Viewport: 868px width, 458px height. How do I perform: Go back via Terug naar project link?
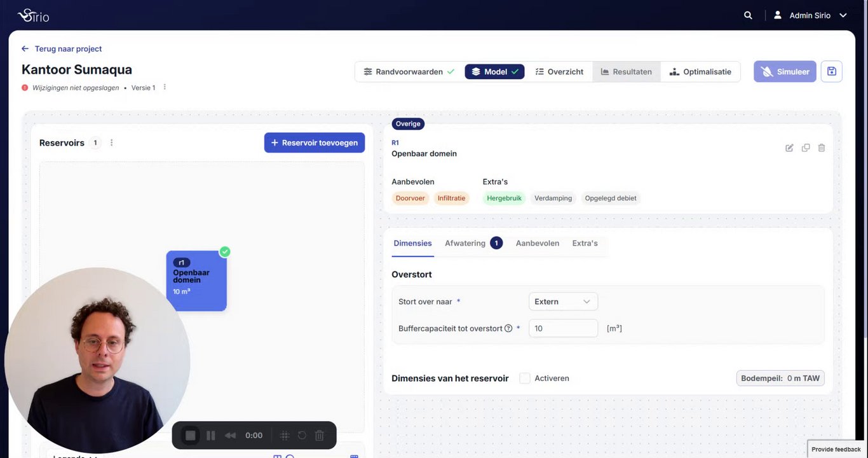[x=62, y=48]
